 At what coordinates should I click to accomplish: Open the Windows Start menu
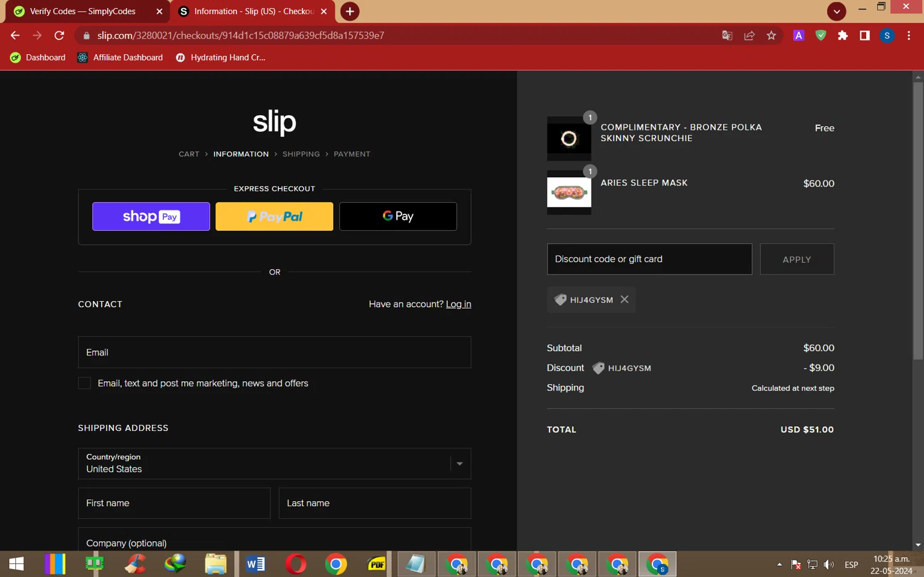pyautogui.click(x=17, y=564)
